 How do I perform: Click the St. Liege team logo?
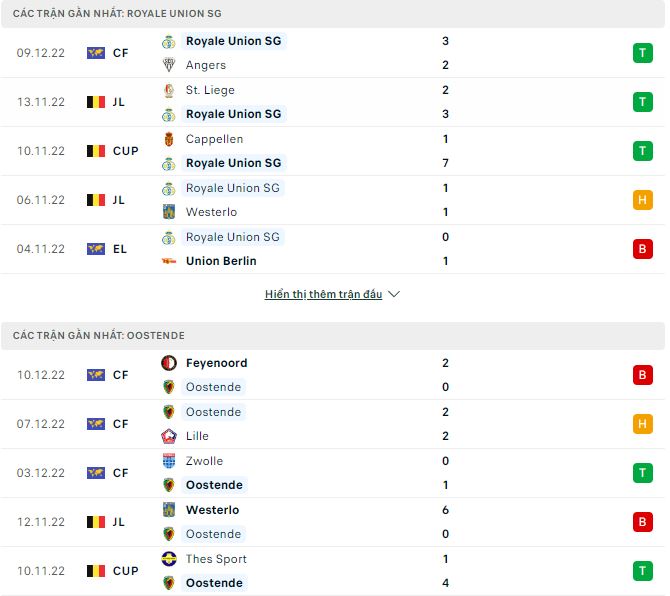pyautogui.click(x=168, y=90)
